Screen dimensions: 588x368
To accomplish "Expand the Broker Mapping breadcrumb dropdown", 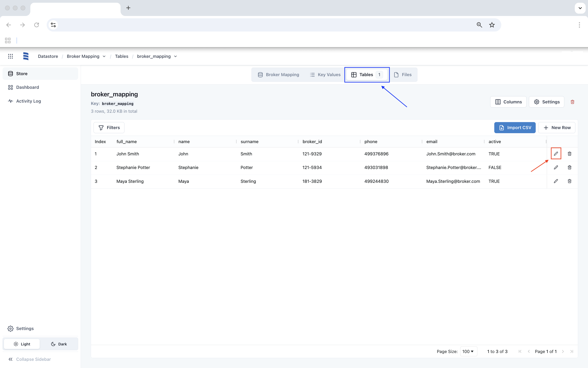I will 104,56.
